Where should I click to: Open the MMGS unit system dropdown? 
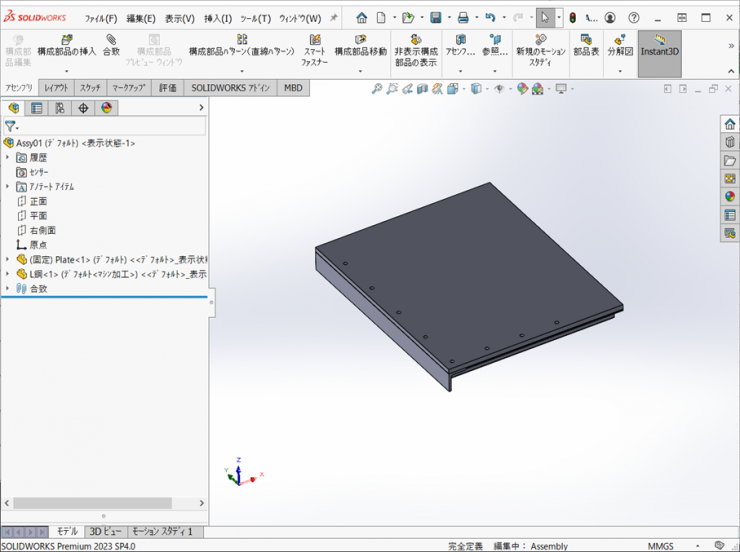coord(660,546)
